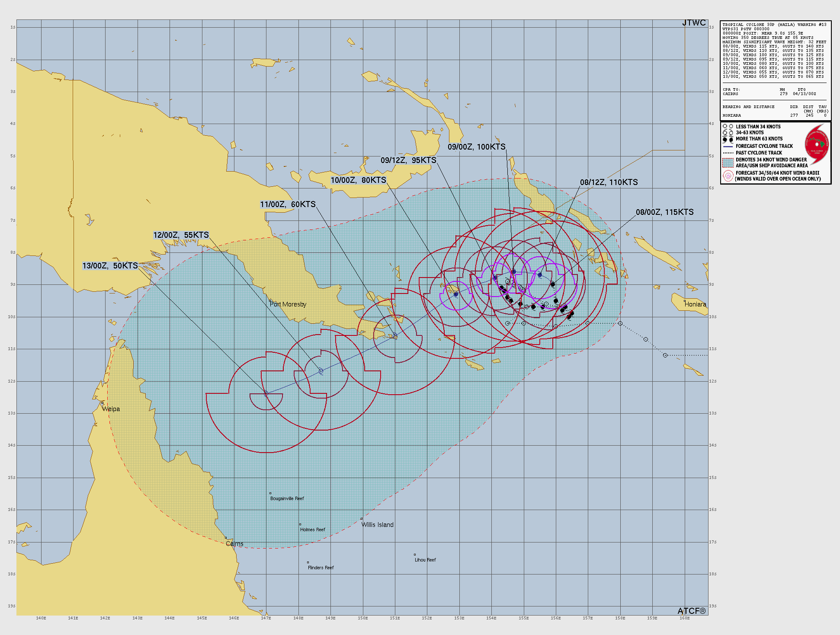Select the 09/00Z, 100KTS forecast label

(476, 147)
